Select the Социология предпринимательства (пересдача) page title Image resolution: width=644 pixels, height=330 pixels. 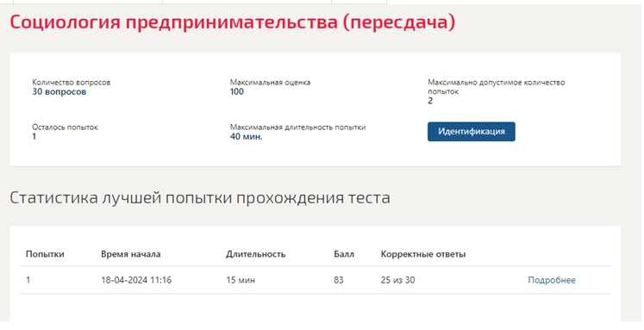coord(233,22)
